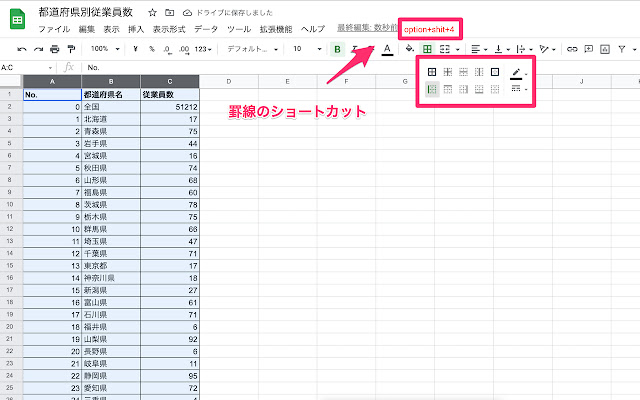
Task: Open Google Sheets home logo
Action: point(18,19)
